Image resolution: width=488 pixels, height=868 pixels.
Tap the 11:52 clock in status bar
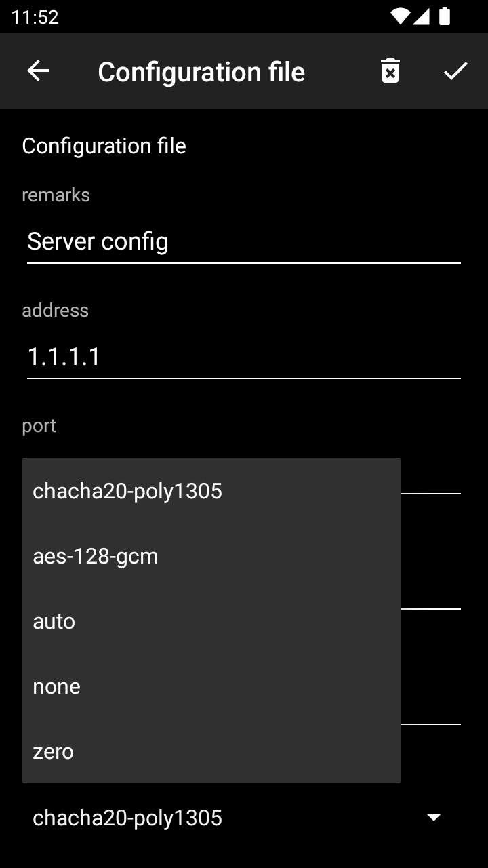coord(35,17)
